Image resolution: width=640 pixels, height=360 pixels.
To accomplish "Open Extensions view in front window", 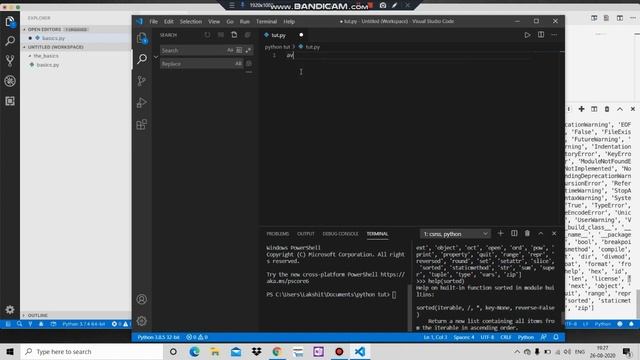I will pyautogui.click(x=142, y=124).
